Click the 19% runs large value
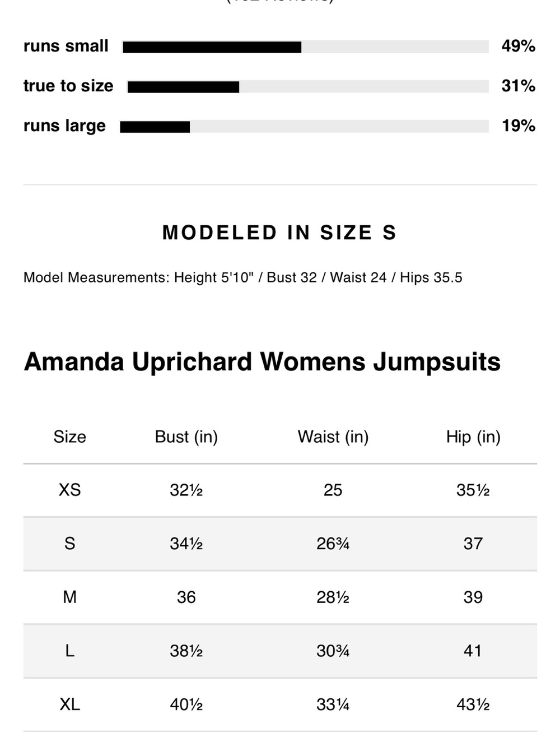 pyautogui.click(x=518, y=126)
